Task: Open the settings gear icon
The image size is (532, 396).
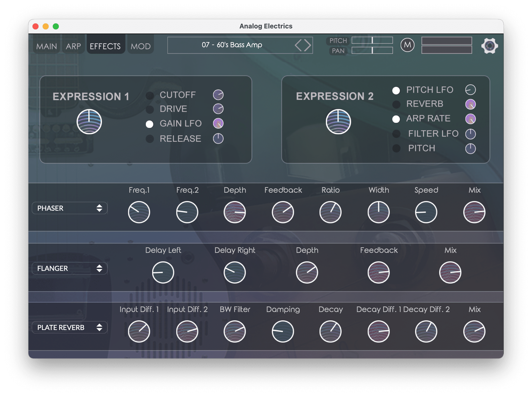Action: [x=489, y=46]
